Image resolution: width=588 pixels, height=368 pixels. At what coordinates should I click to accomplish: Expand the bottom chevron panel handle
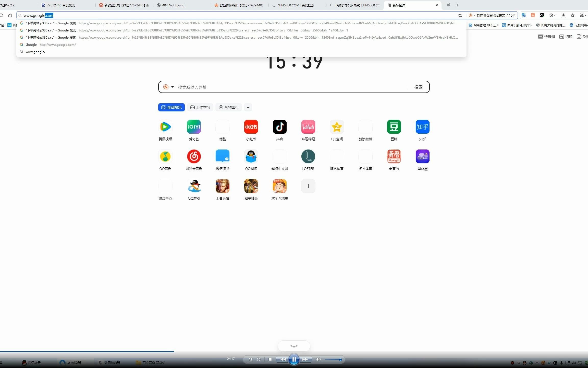click(x=294, y=346)
